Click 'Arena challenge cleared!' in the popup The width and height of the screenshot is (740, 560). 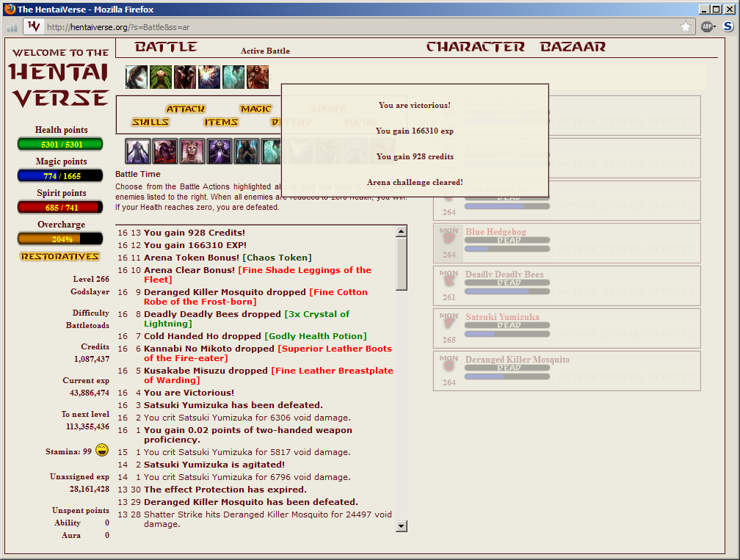coord(415,182)
